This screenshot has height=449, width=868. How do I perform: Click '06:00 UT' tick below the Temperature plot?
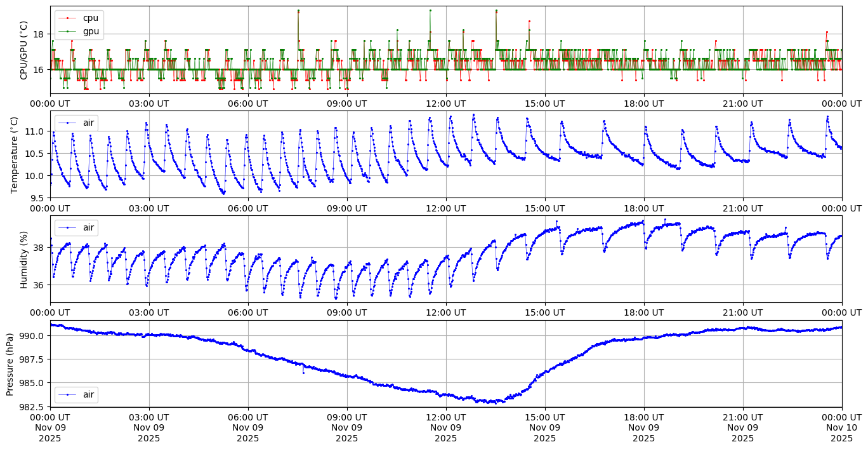click(x=247, y=208)
